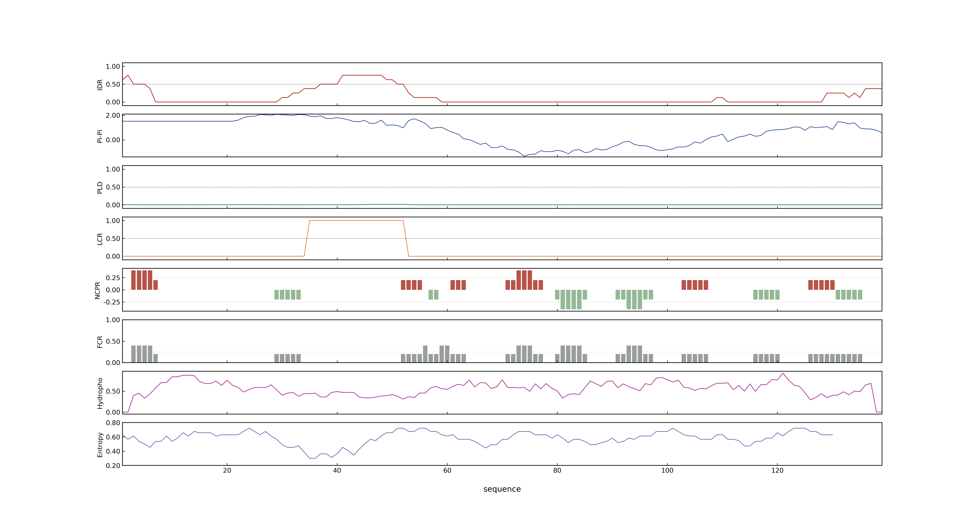This screenshot has height=523, width=980.
Task: Click the 0.00 tick on Pi-Pi axis
Action: [113, 140]
